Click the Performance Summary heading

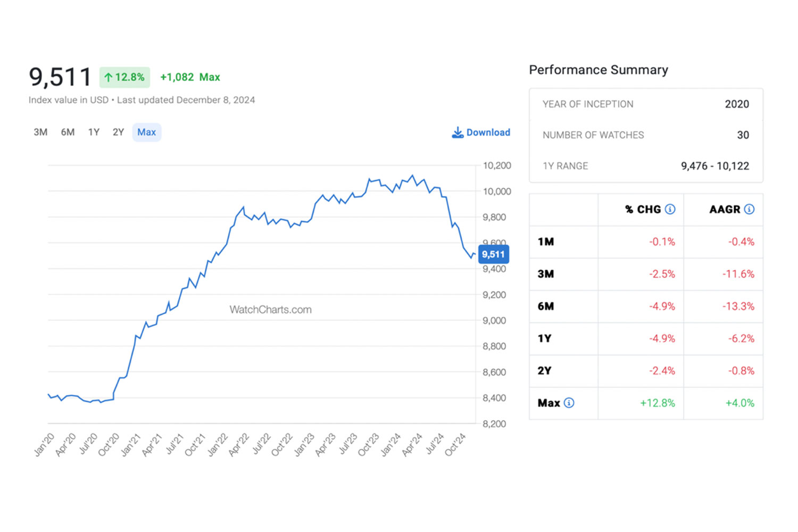click(x=598, y=70)
